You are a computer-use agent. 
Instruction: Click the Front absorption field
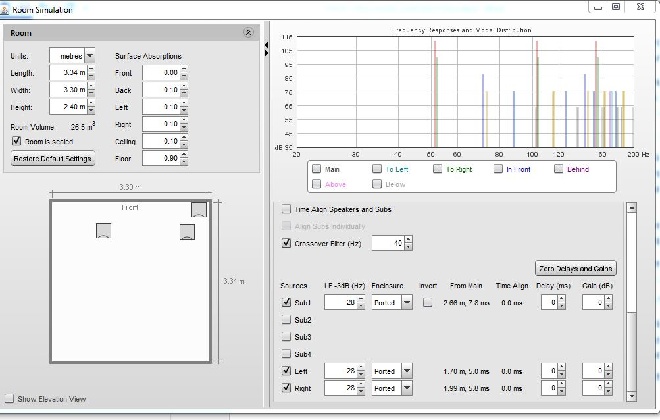pos(161,72)
